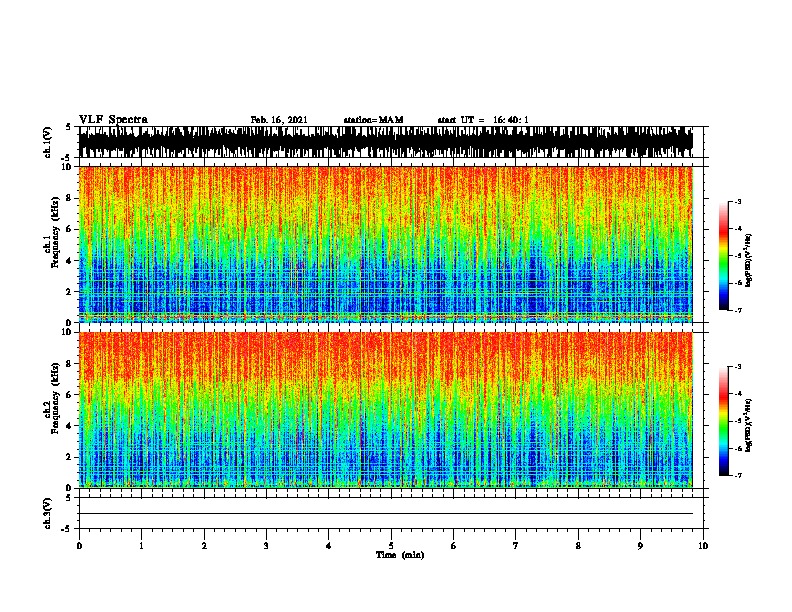Click the "10" kHz tick on ch.1 frequency axis
The width and height of the screenshot is (792, 612).
tap(68, 168)
